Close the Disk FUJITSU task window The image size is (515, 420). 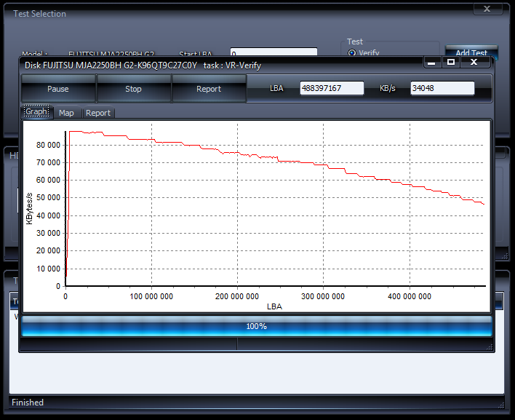point(474,62)
